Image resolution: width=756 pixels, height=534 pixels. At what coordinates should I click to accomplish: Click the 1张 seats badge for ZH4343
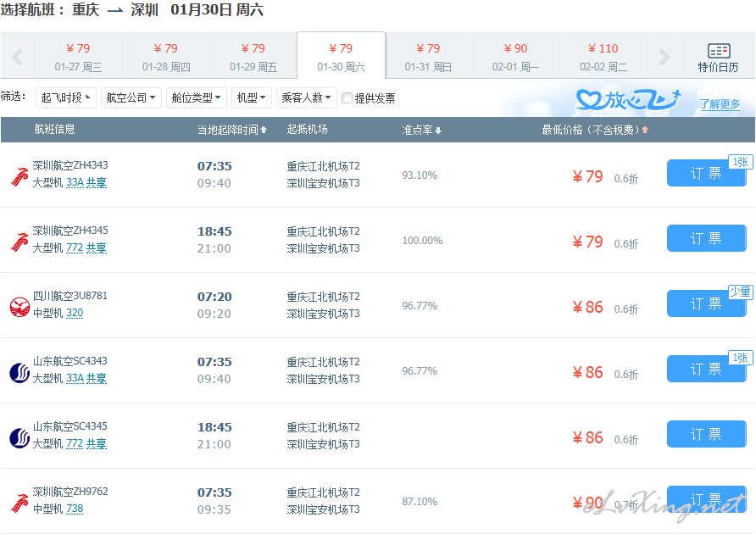741,162
